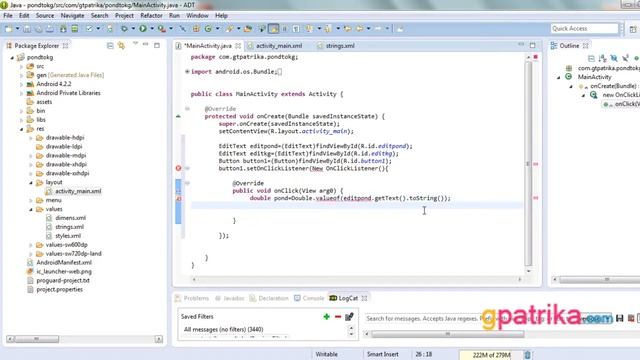Click the Quick Access search field
Image resolution: width=640 pixels, height=360 pixels.
coord(584,28)
